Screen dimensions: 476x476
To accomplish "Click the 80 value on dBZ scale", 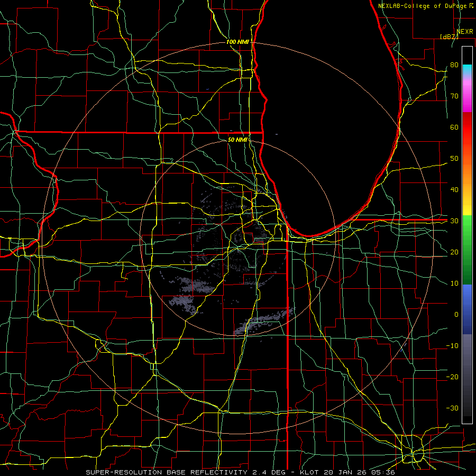I will 454,65.
